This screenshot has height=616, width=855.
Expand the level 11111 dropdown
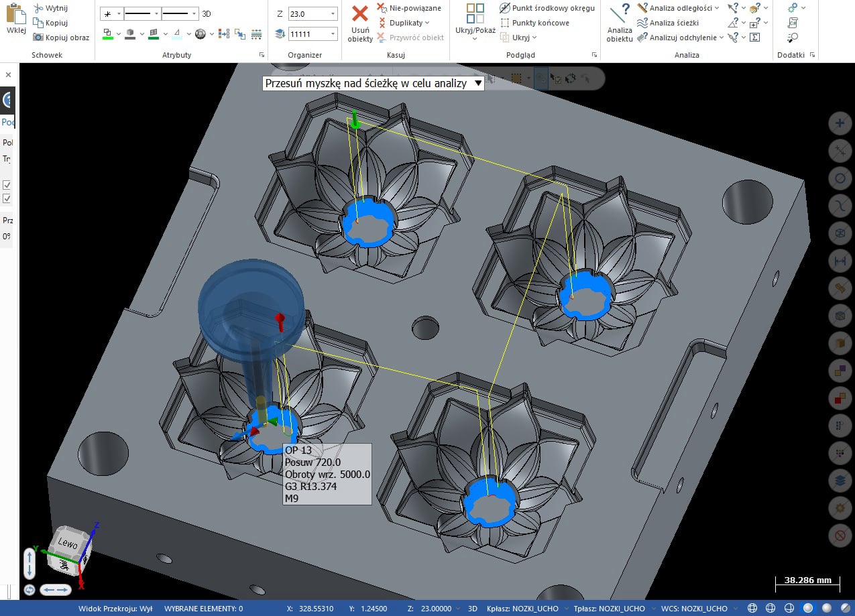[333, 34]
